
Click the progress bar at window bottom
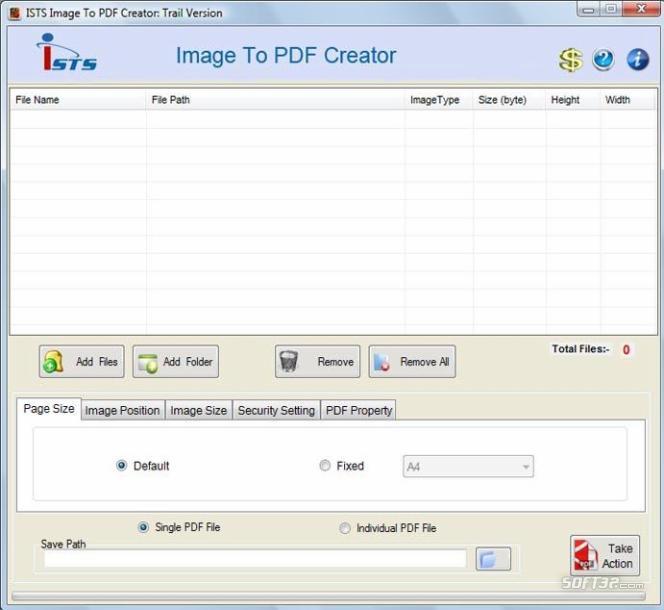coord(329,596)
